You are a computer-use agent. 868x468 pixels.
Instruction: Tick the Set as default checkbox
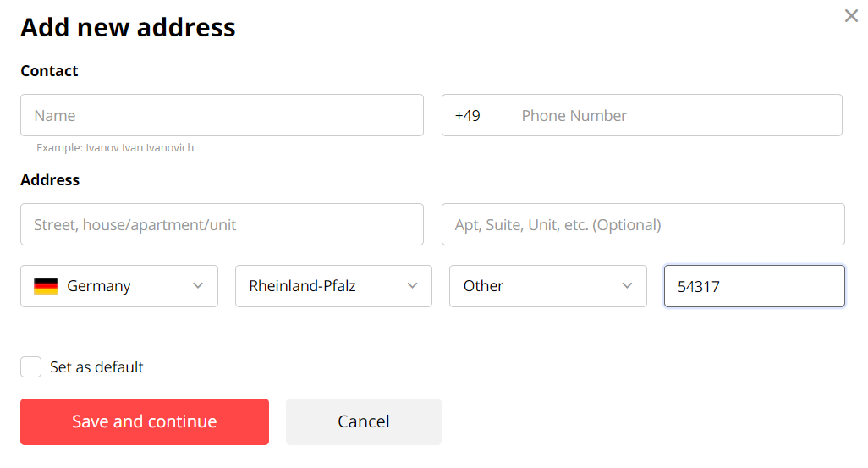[x=31, y=366]
